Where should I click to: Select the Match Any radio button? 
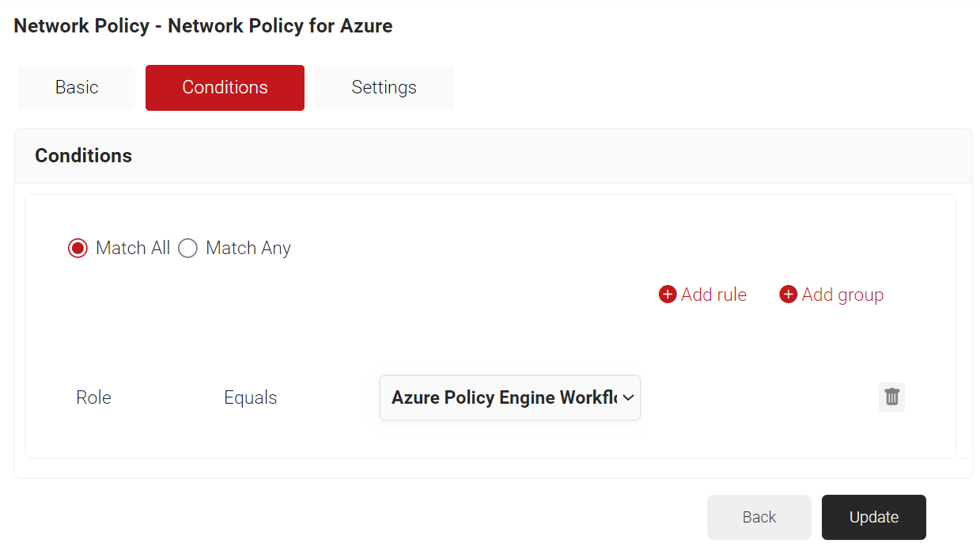click(x=187, y=249)
